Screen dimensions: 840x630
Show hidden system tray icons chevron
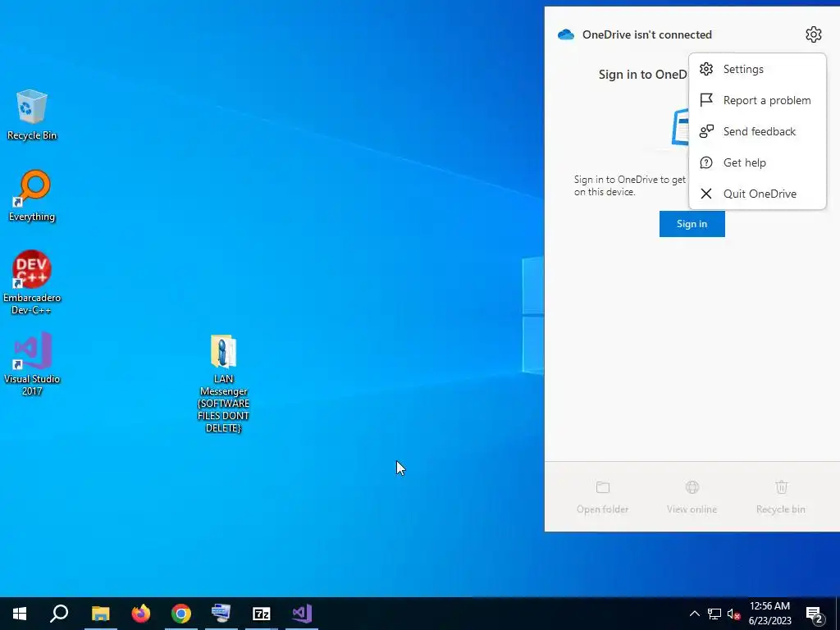(x=694, y=614)
